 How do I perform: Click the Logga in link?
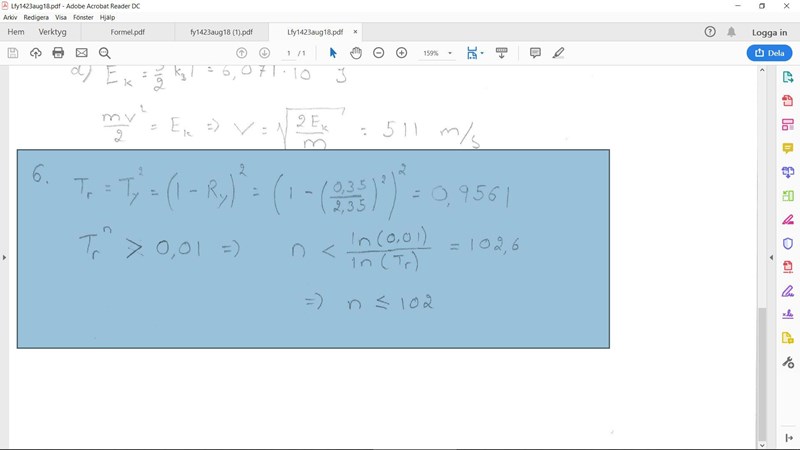(x=769, y=32)
